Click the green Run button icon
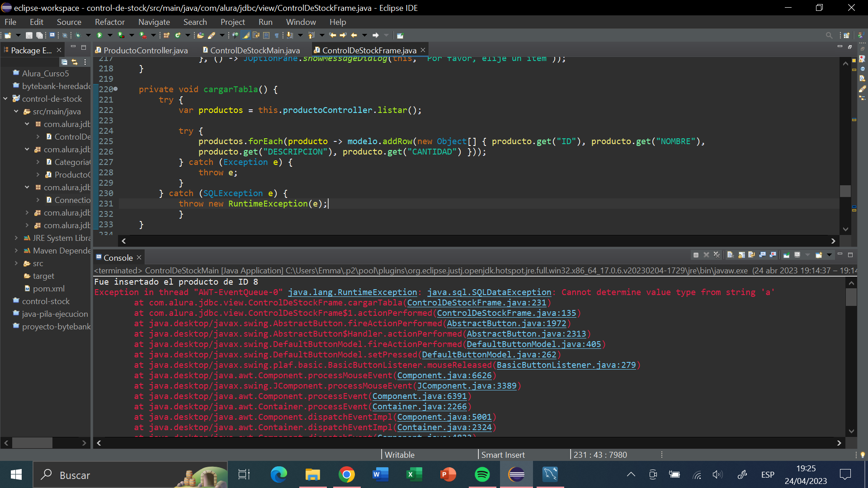 [x=99, y=35]
